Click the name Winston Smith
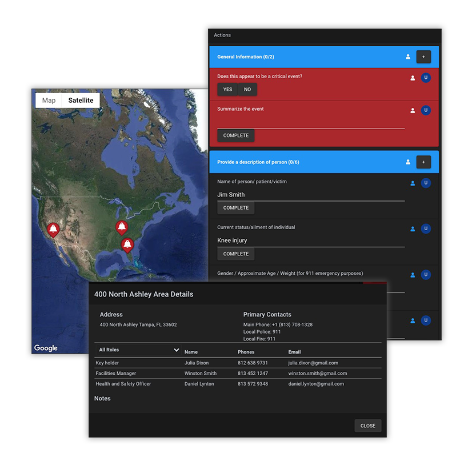The width and height of the screenshot is (476, 457). 201,373
